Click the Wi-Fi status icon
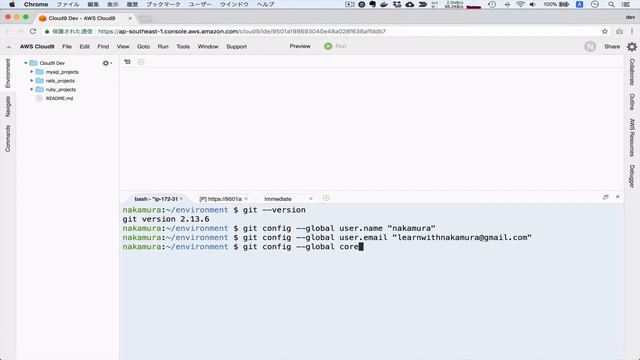Image resolution: width=640 pixels, height=360 pixels. coord(520,4)
